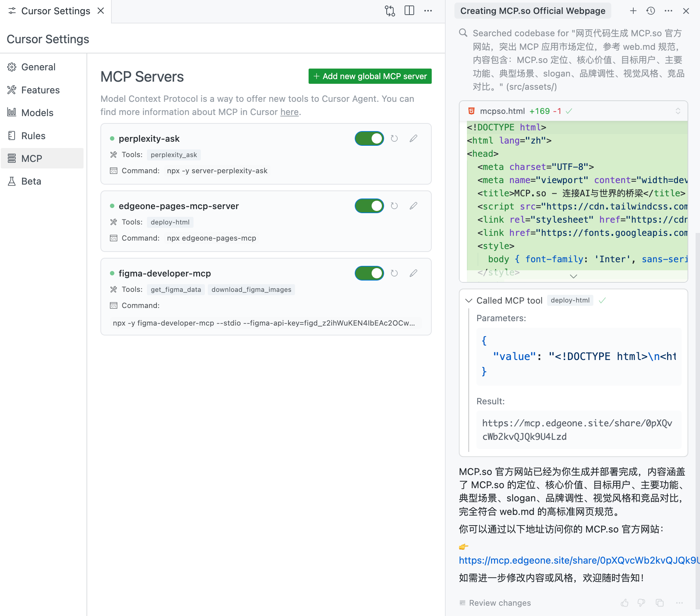Open split editor layout icon
Screen dimensions: 700x616
coord(409,11)
